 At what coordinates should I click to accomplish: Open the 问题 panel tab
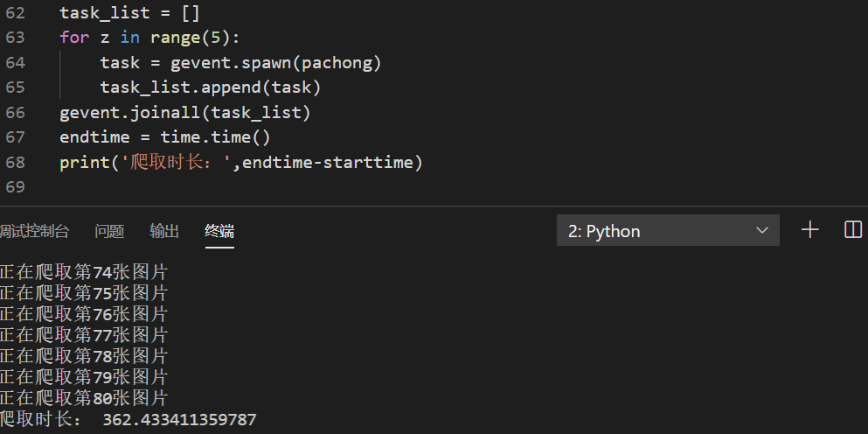(x=109, y=231)
